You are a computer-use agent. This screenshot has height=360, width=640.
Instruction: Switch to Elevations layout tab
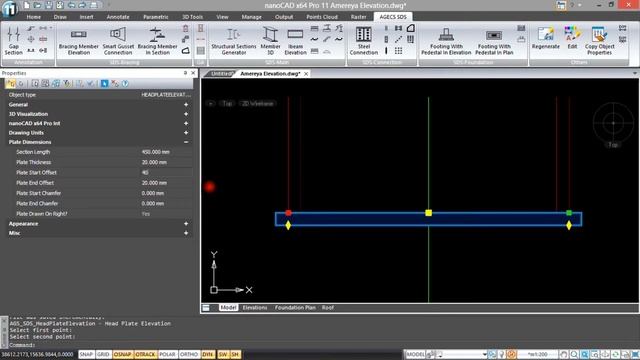(x=255, y=307)
